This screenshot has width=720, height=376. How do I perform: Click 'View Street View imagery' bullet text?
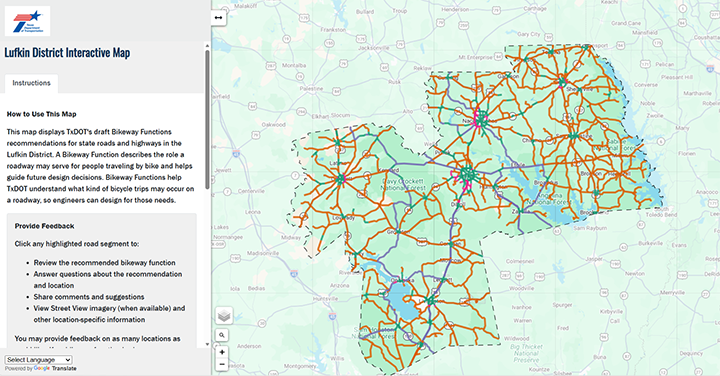tap(109, 314)
